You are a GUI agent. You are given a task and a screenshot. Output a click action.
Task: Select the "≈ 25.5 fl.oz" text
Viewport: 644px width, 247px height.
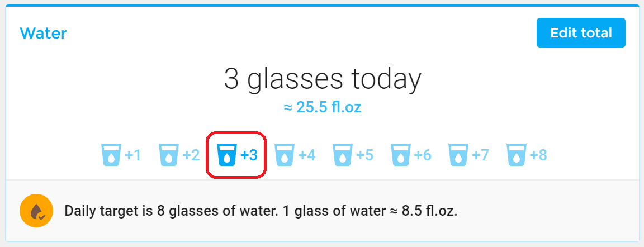pos(323,107)
